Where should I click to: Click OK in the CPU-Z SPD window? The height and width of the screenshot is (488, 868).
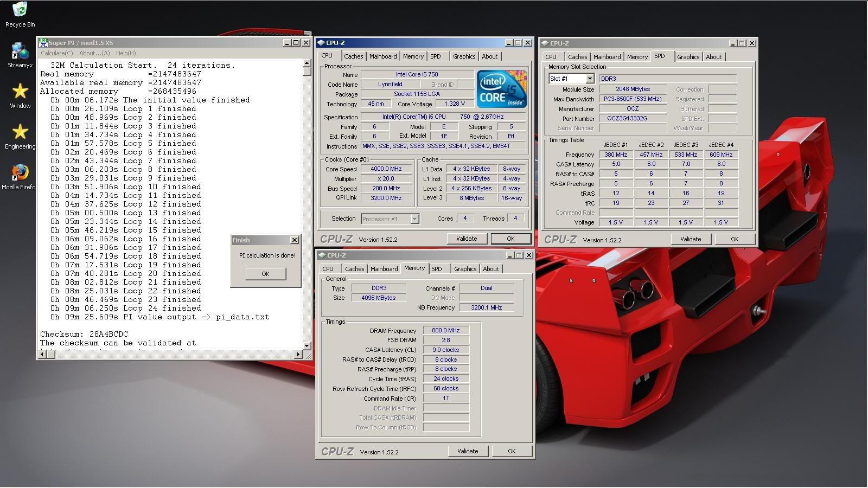[734, 239]
